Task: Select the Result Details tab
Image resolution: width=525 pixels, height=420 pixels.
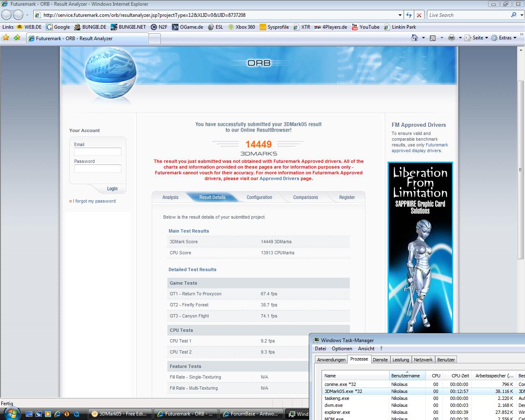Action: point(212,197)
